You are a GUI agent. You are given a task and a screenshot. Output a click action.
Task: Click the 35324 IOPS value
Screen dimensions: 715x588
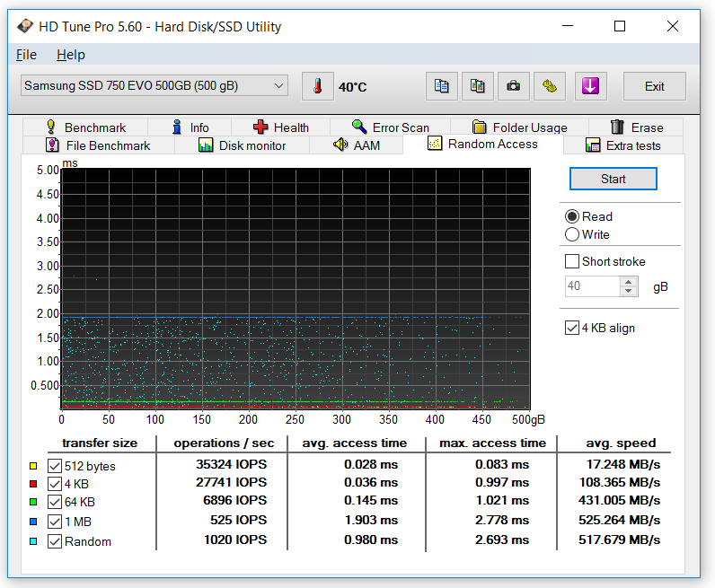[231, 464]
